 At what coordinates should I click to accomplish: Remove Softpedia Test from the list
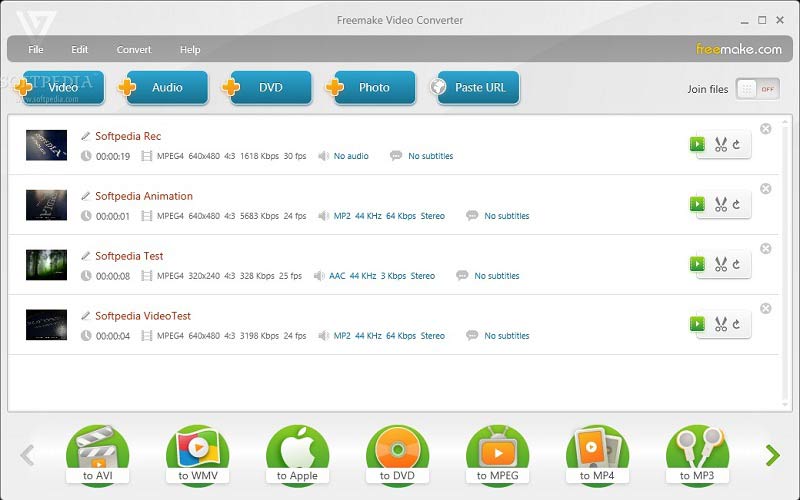pos(766,249)
